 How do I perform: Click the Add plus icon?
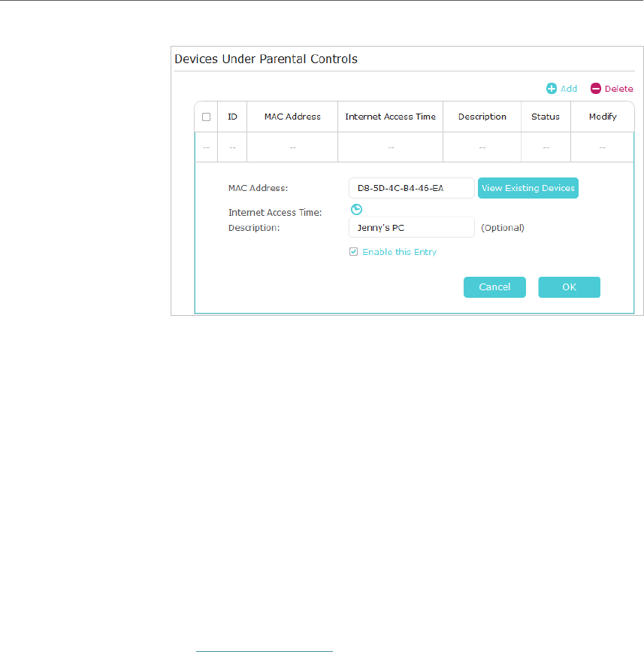552,89
